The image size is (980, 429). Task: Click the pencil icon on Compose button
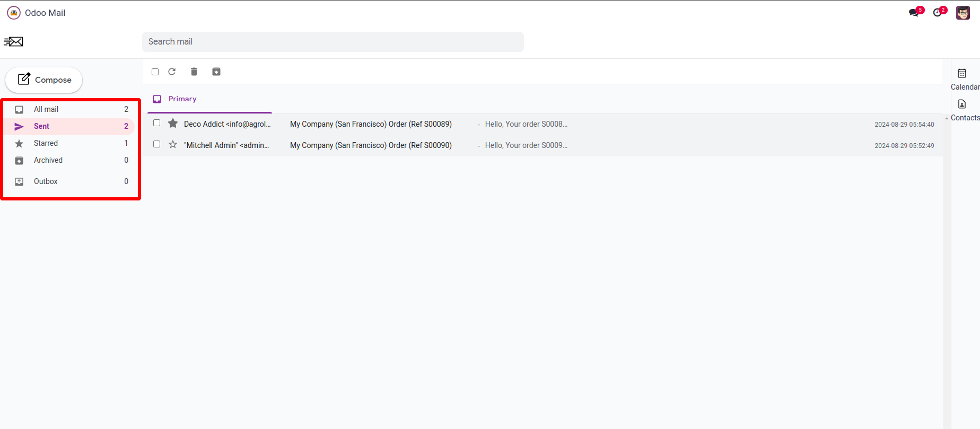point(24,79)
